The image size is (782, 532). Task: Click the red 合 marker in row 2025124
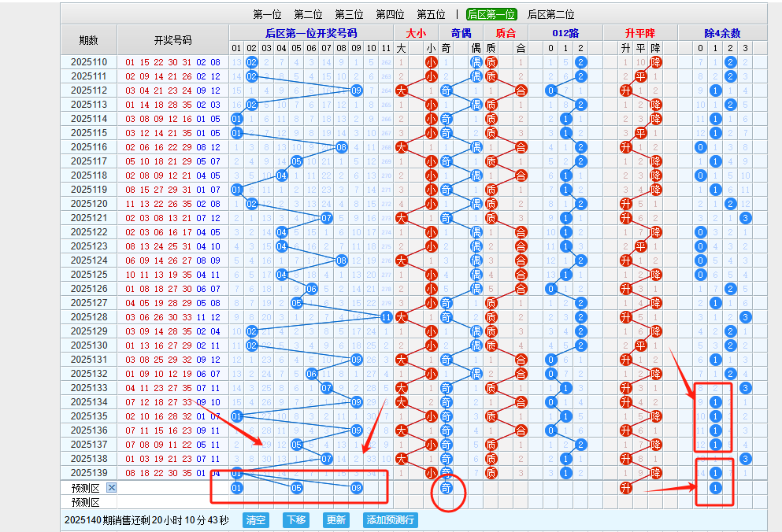(521, 260)
